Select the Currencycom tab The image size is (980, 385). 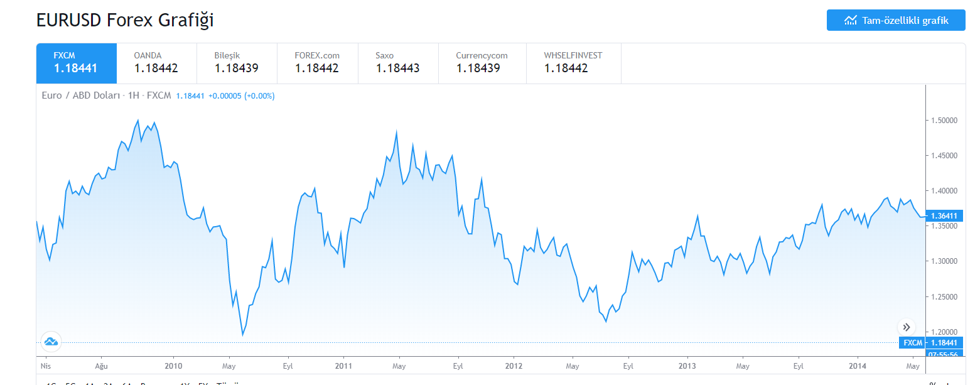[x=483, y=63]
